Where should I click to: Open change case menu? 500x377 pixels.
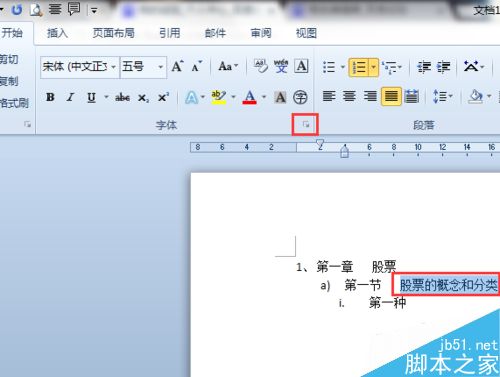point(228,66)
